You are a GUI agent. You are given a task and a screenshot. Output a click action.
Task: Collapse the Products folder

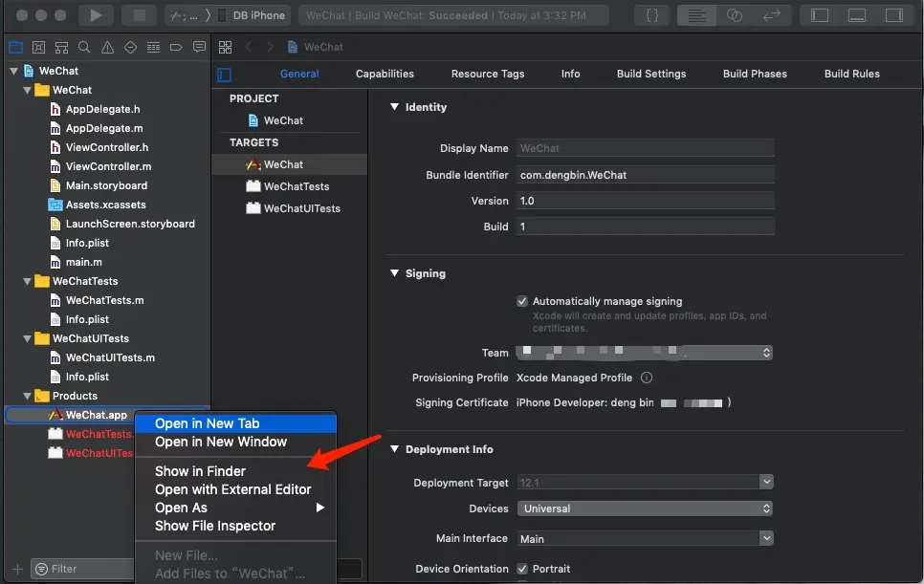click(27, 396)
